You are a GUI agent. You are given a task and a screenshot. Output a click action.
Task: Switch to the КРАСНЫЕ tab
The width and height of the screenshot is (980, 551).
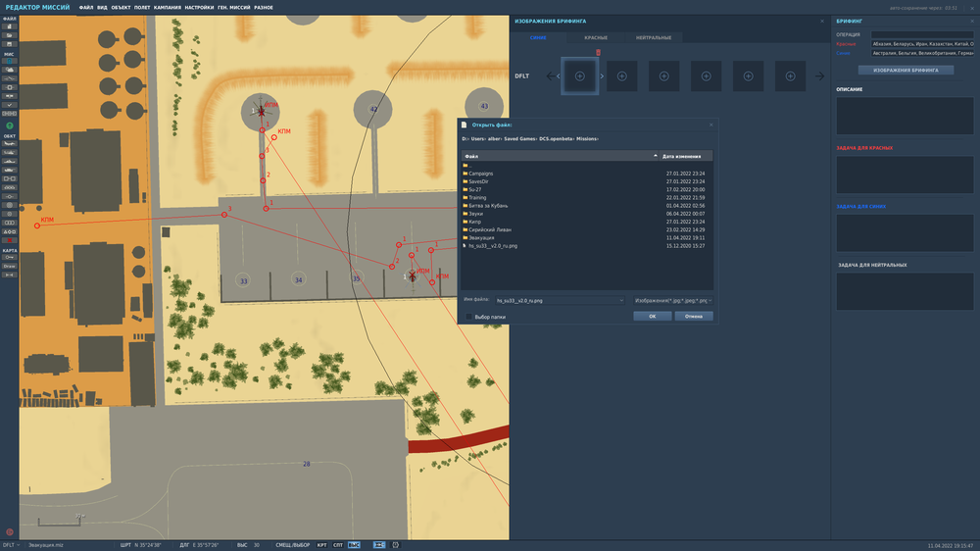pyautogui.click(x=596, y=37)
